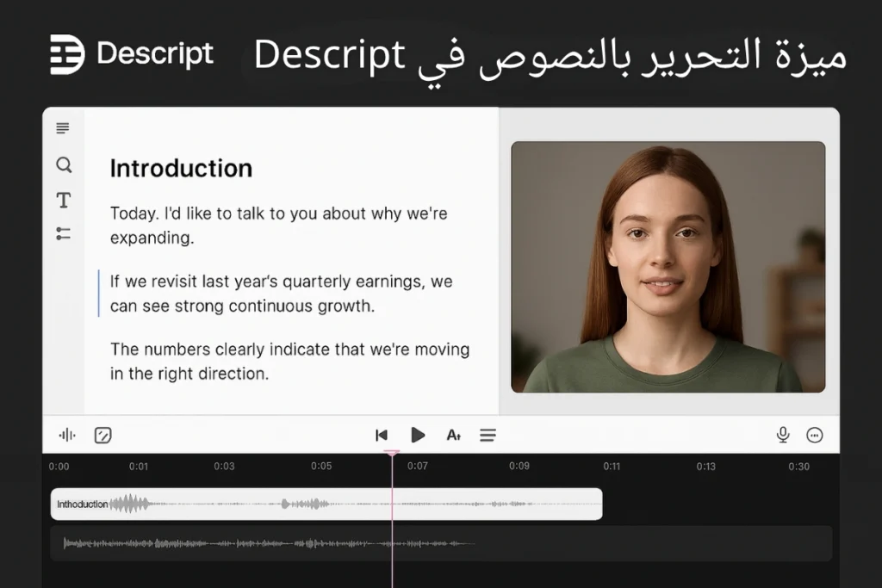Open the layout lines menu beside A+
The width and height of the screenshot is (882, 588).
click(x=488, y=435)
